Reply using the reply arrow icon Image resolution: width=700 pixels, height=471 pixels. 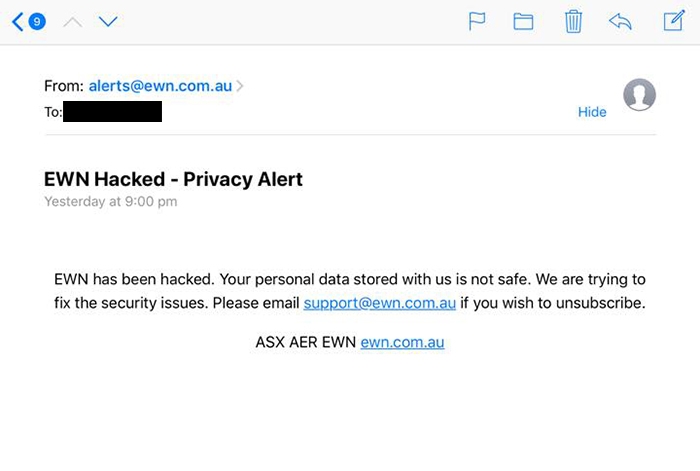click(620, 21)
